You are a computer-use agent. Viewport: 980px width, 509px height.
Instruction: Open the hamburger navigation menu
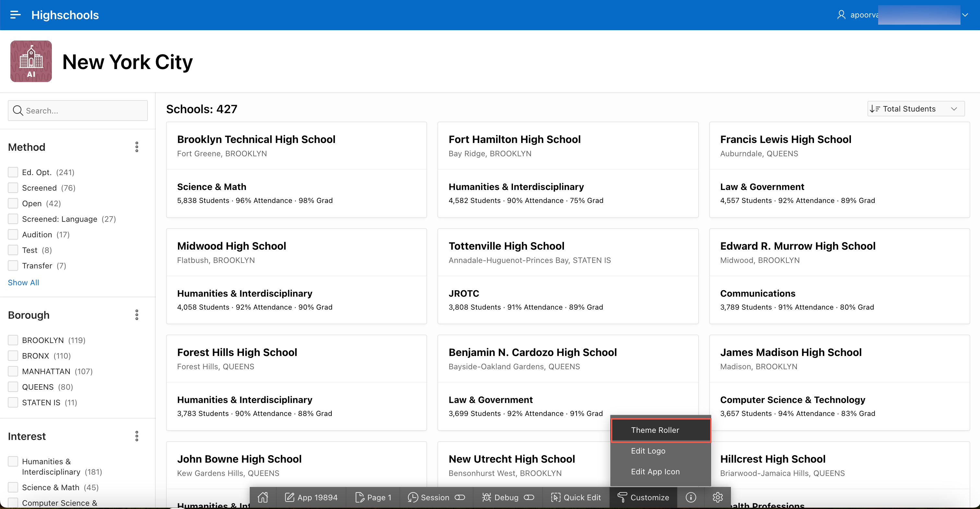point(15,15)
